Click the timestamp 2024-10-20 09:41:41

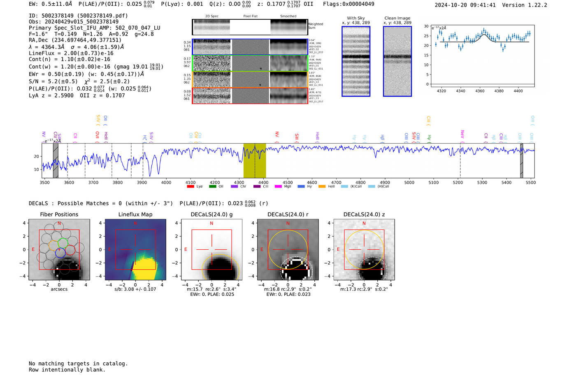tap(465, 5)
